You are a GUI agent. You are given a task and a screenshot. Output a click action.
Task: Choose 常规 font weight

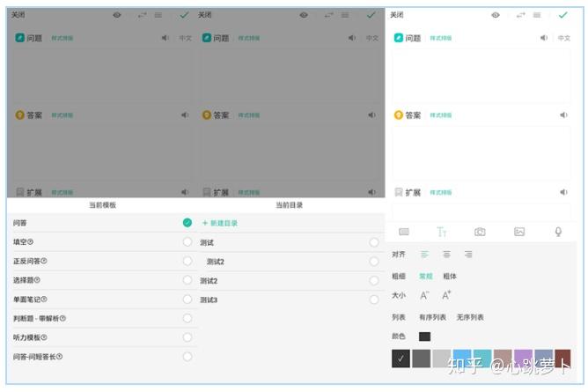426,277
